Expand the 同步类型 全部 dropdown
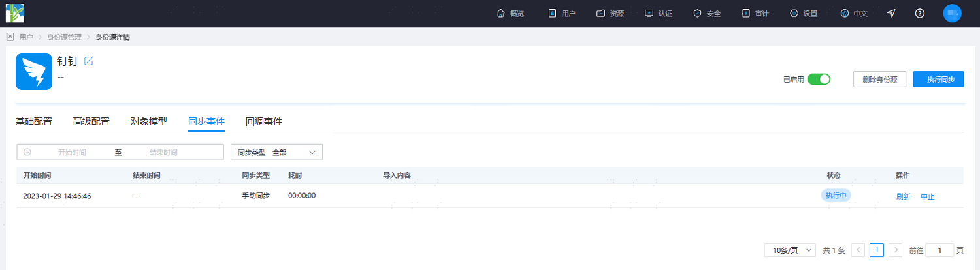 (277, 152)
